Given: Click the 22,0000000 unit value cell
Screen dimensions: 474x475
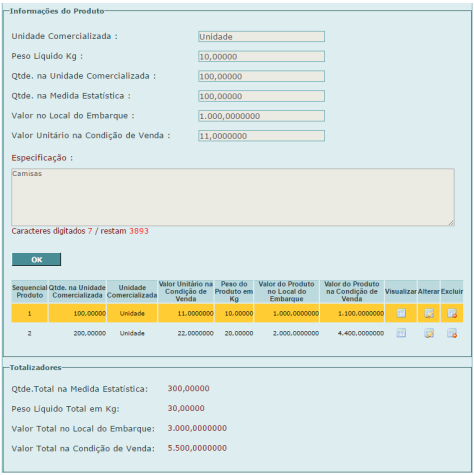Looking at the screenshot, I should coord(186,333).
